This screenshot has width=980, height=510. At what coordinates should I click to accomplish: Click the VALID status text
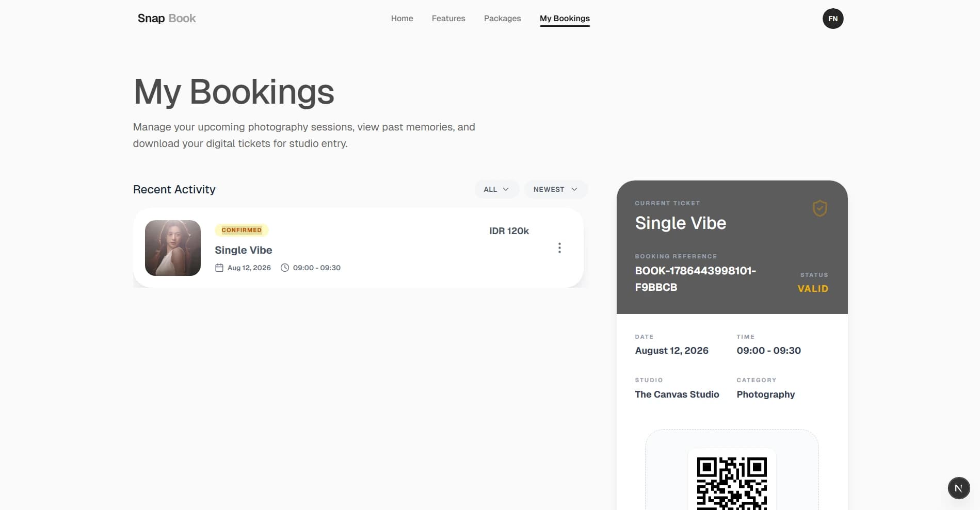(x=813, y=289)
